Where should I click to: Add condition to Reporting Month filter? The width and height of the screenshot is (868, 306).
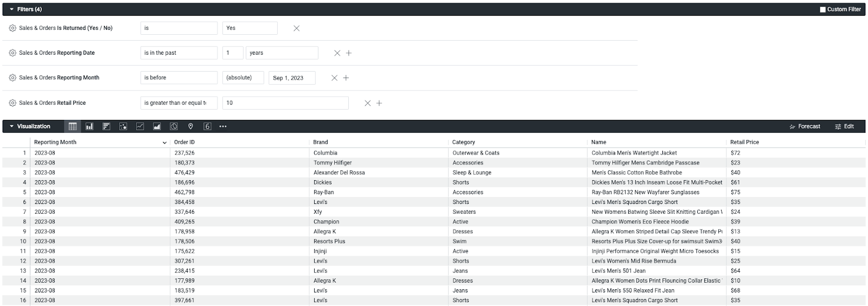(x=346, y=78)
